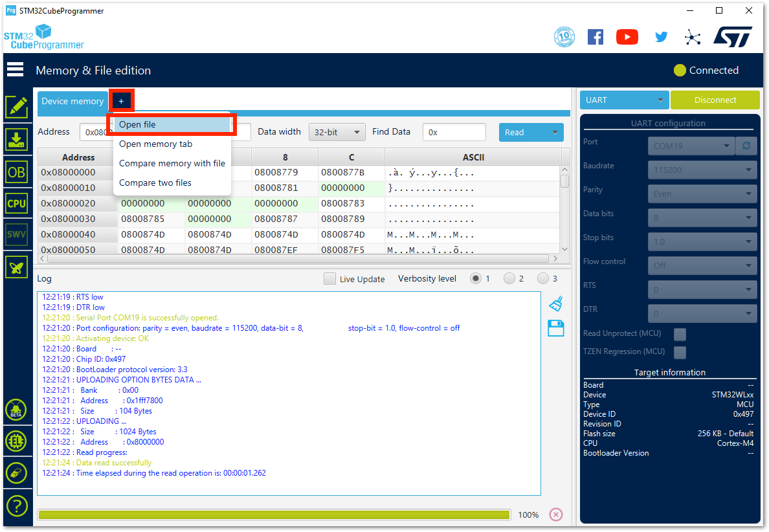The width and height of the screenshot is (769, 532).
Task: Click the 100% read progress bar
Action: pyautogui.click(x=274, y=515)
